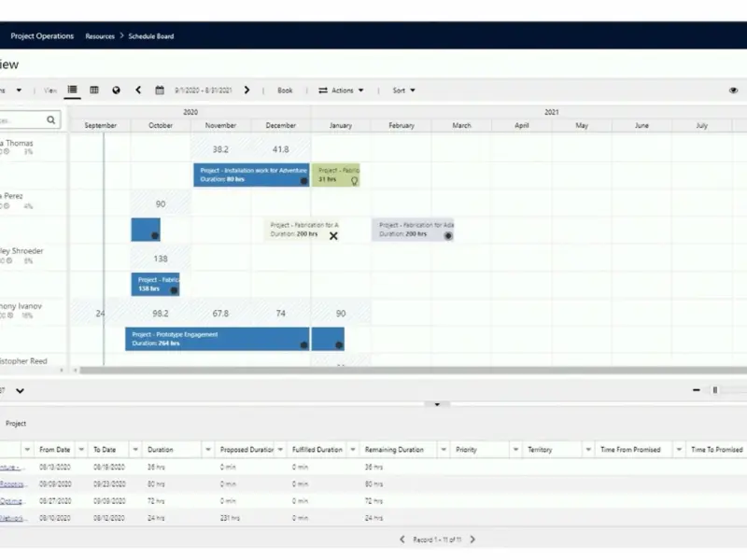Click the Book button
This screenshot has height=560, width=747.
(x=285, y=91)
